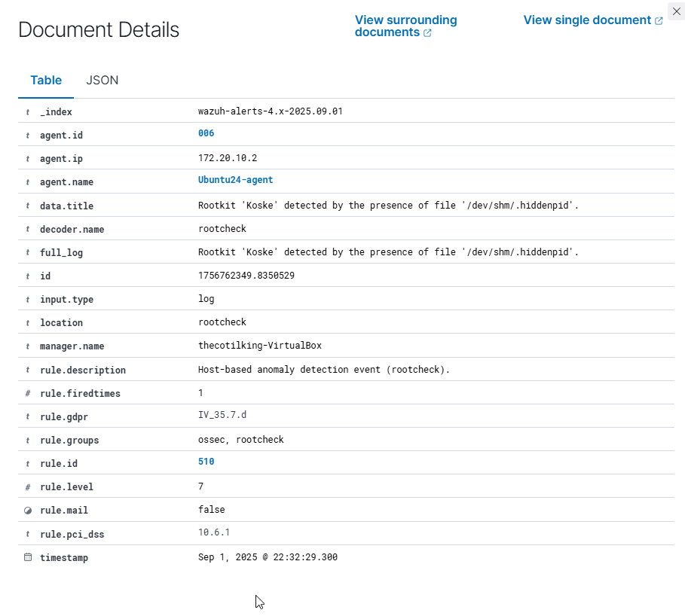The height and width of the screenshot is (616, 685).
Task: Click the text-type icon beside rule.groups
Action: click(x=28, y=440)
